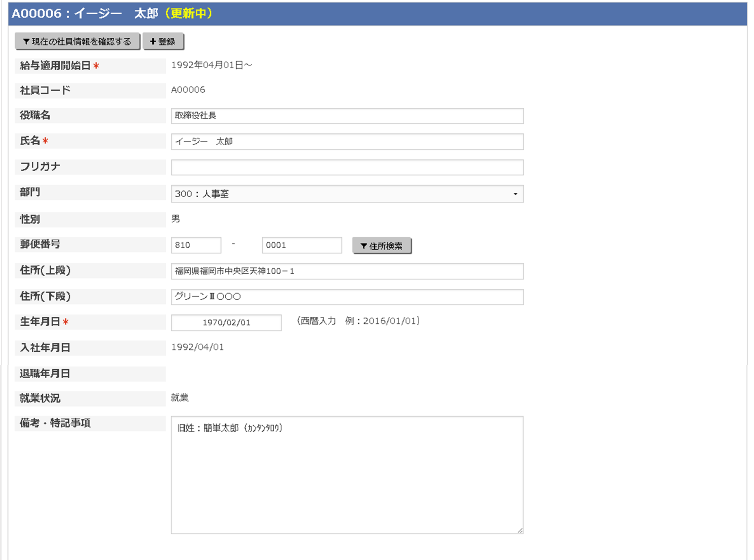Screen dimensions: 754x560
Task: Click the 生年月日 field showing 1970/02/01
Action: 226,322
